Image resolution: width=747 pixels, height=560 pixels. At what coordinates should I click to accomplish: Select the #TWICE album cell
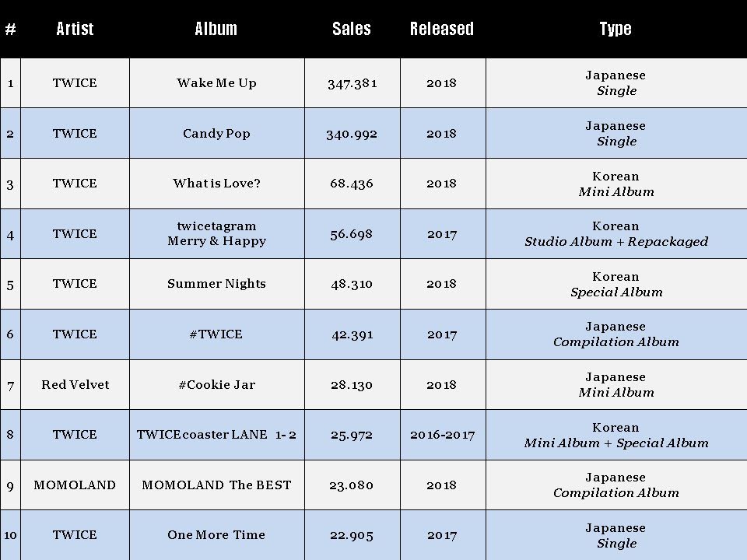(x=217, y=334)
